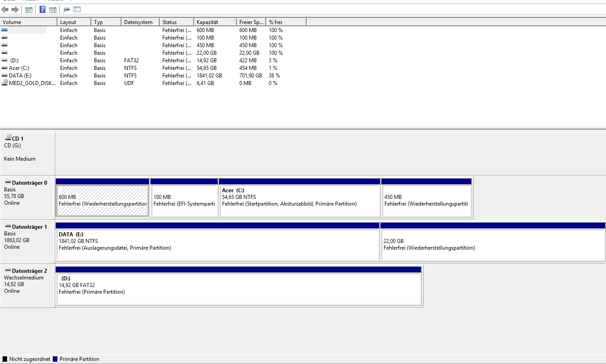Click the FAT32 file system cell in the list
Viewport: 606px width, 364px height.
point(131,61)
